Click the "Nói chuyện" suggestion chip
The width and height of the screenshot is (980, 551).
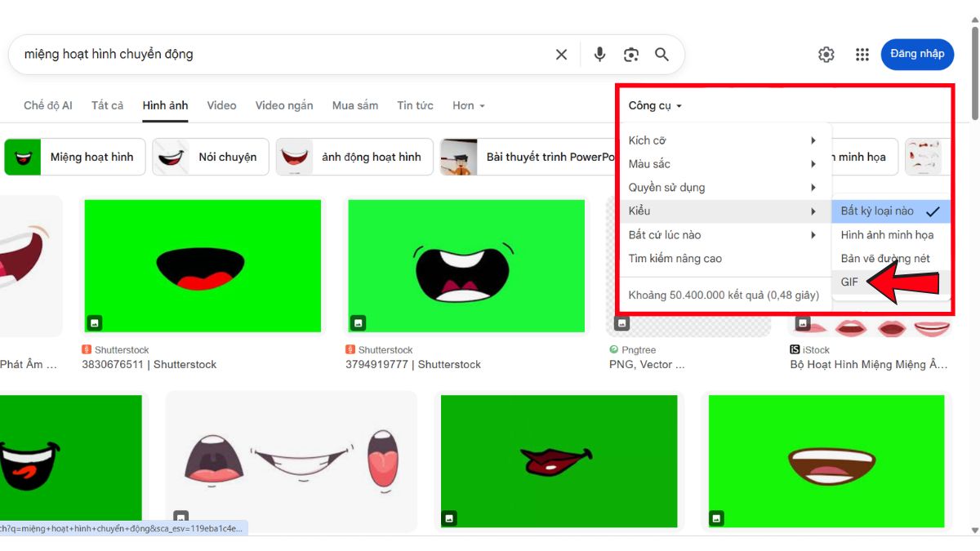[211, 157]
